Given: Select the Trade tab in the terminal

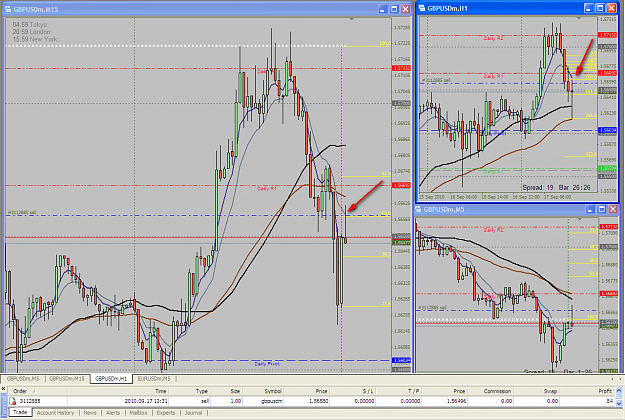Looking at the screenshot, I should coord(20,412).
